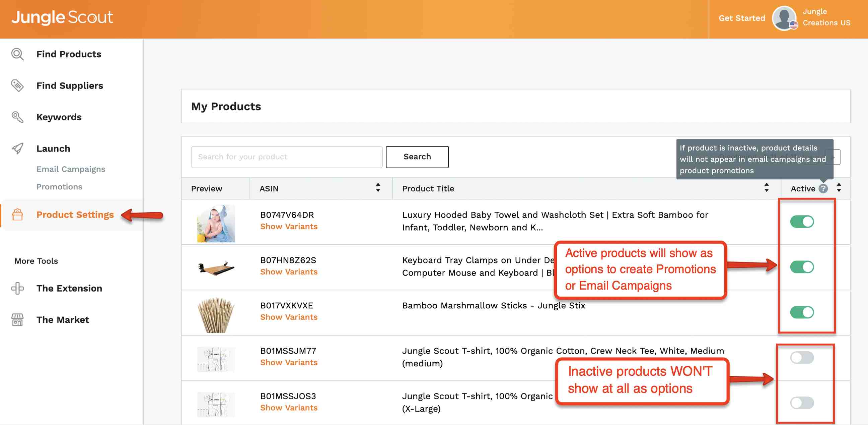Enable the B01MSSJM77 T-shirt toggle
This screenshot has width=868, height=425.
[x=802, y=358]
